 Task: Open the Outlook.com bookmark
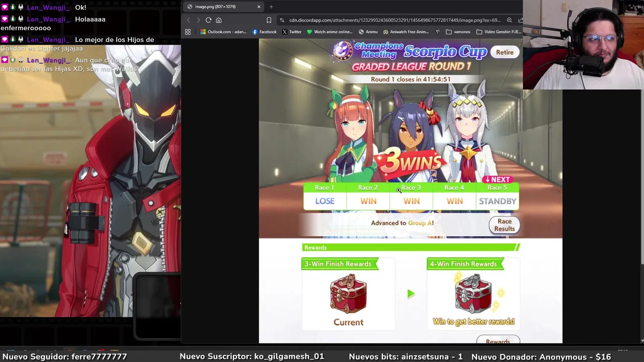[223, 32]
